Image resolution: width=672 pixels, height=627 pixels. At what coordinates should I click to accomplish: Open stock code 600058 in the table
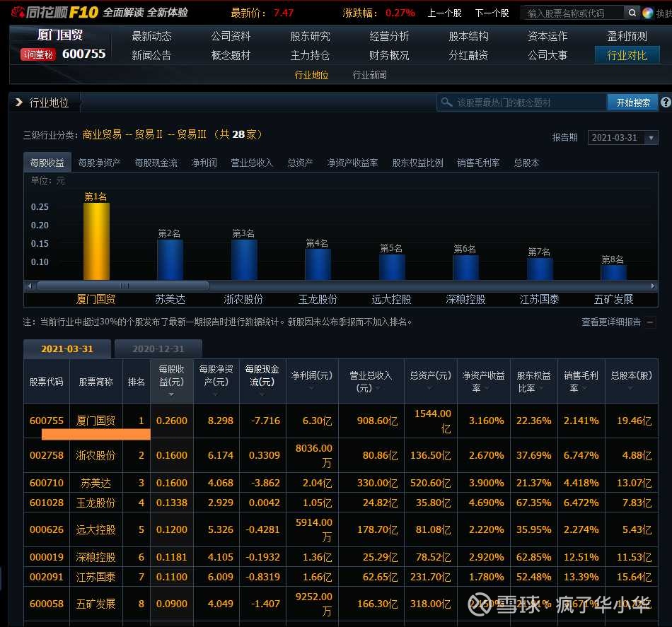[46, 604]
